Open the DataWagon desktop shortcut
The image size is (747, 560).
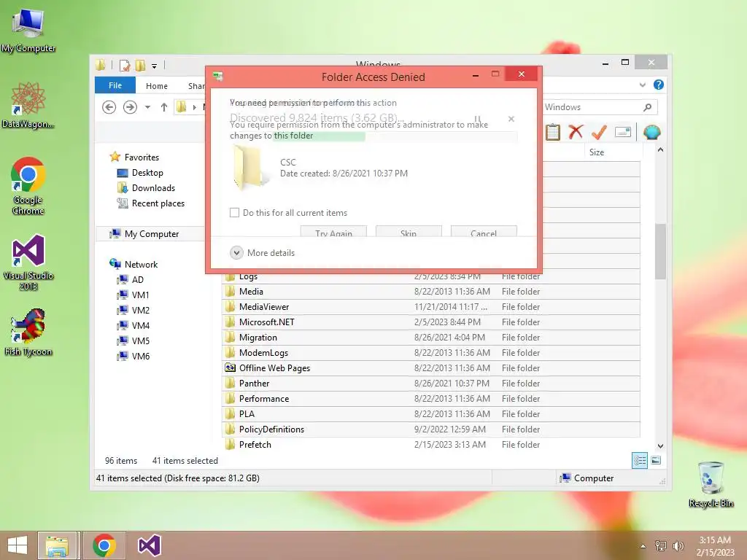[x=28, y=105]
